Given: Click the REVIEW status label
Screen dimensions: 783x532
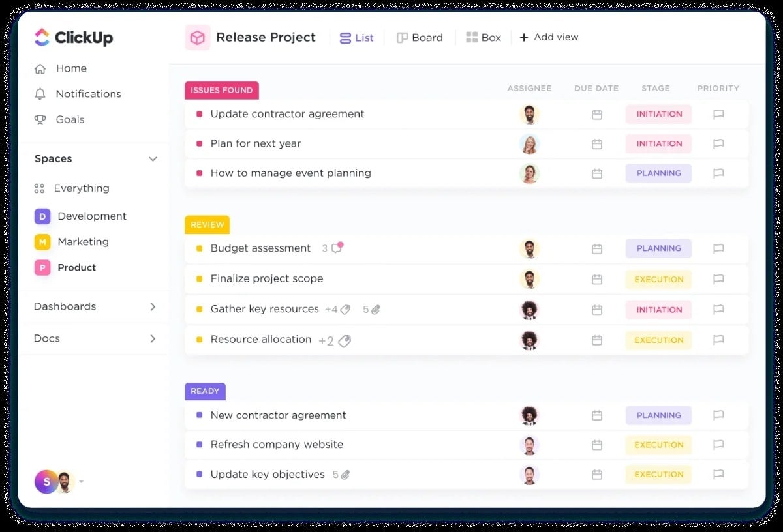Looking at the screenshot, I should (x=207, y=225).
